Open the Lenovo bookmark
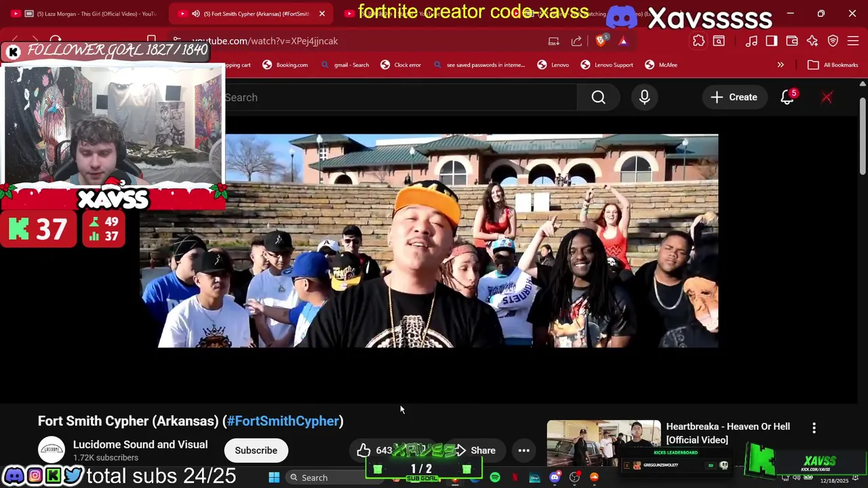The width and height of the screenshot is (868, 488). (553, 65)
